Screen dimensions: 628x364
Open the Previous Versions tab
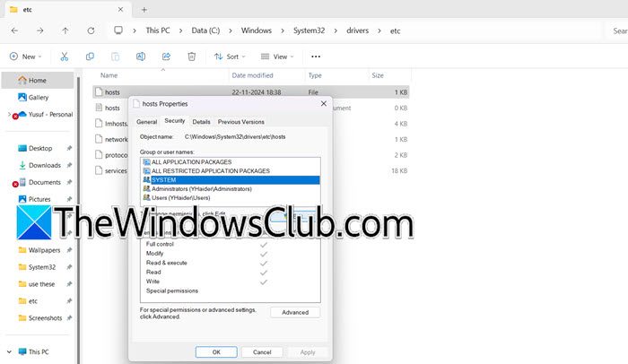(x=240, y=122)
